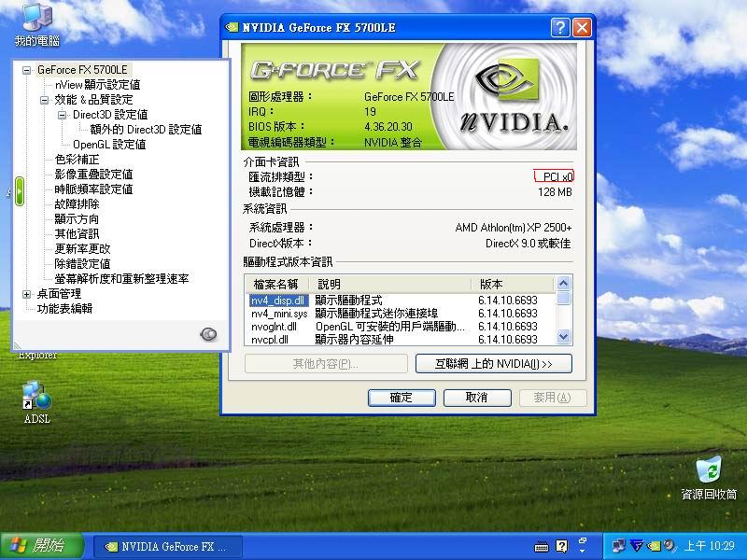Click the 開始 Start button
The image size is (747, 560).
coord(42,546)
